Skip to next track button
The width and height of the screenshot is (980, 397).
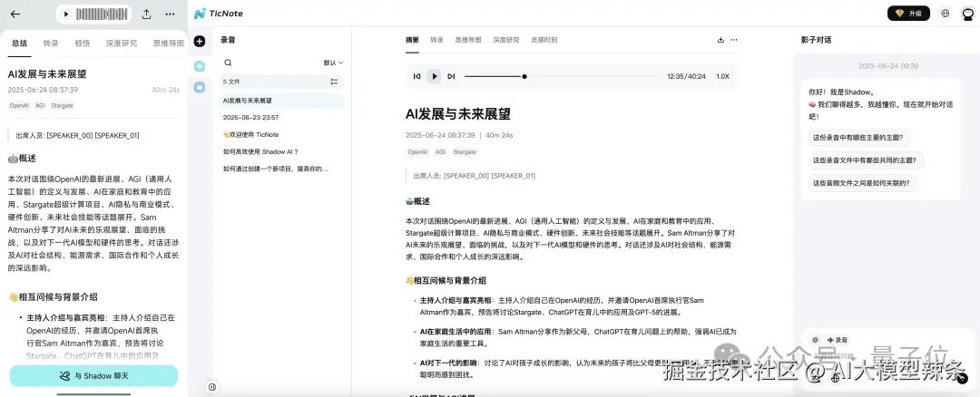tap(451, 76)
